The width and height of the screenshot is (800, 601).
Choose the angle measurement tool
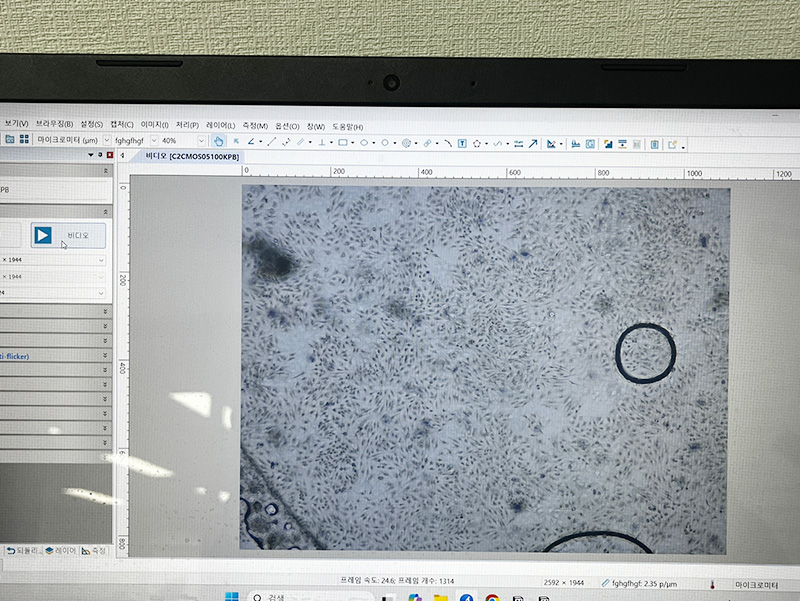(249, 142)
